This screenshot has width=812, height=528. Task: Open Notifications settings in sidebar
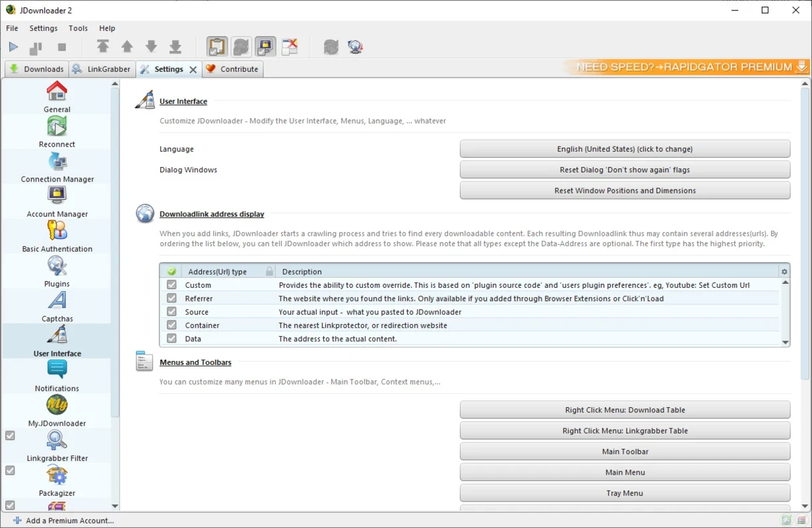57,376
